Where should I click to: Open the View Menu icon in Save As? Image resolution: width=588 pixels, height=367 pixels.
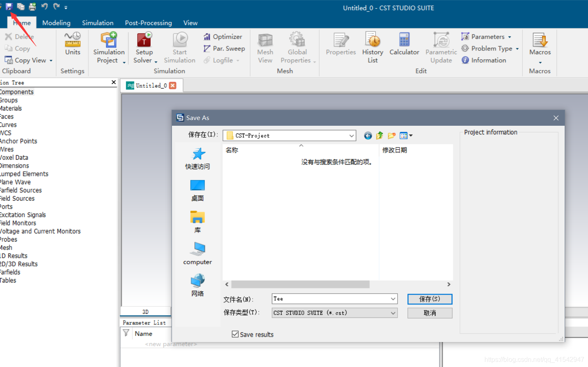[406, 136]
